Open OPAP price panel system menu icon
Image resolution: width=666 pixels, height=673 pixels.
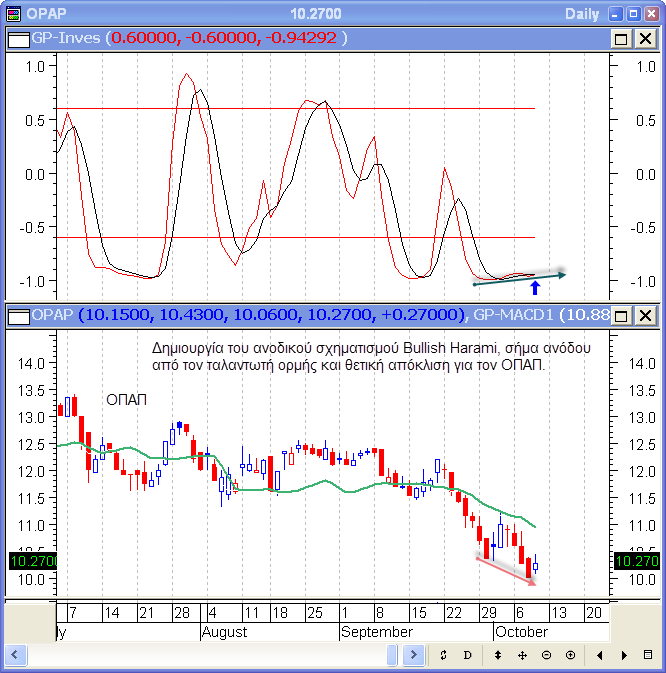pyautogui.click(x=18, y=316)
